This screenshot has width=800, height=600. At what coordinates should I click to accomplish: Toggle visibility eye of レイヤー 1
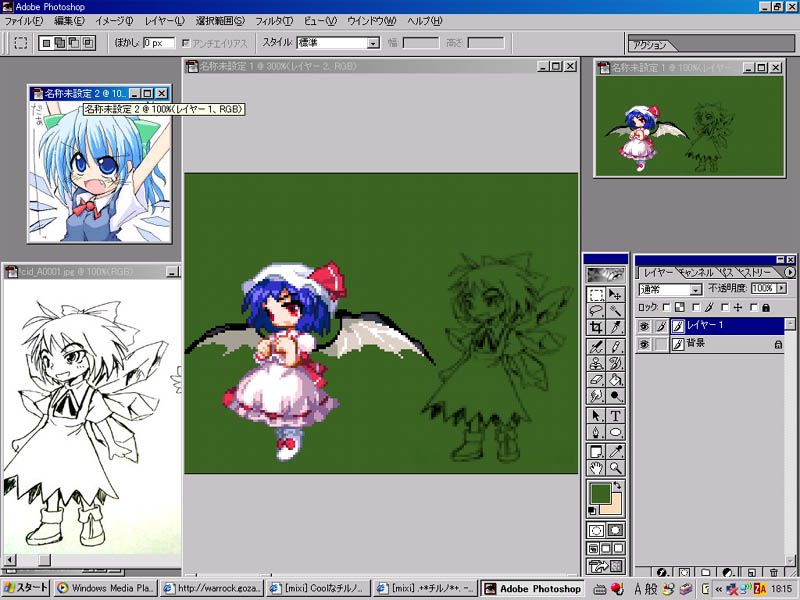click(x=644, y=326)
